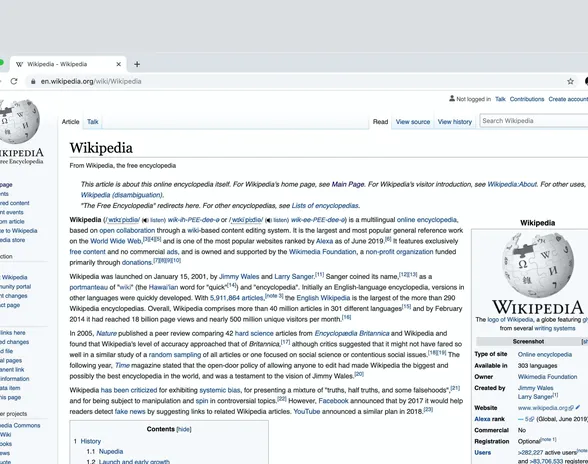Open new tab with plus icon
588x464 pixels.
point(137,64)
